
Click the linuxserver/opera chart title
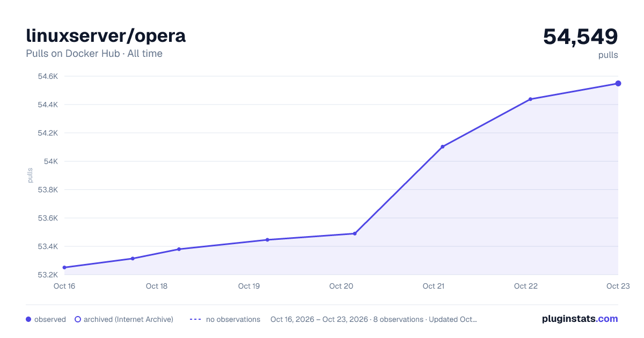106,36
